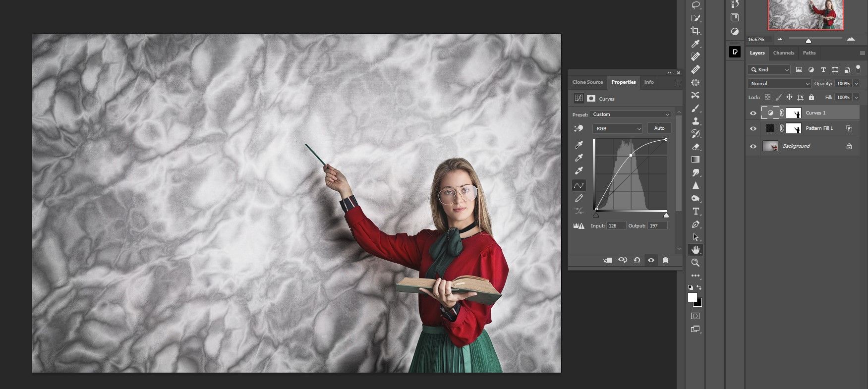
Task: Switch to the Channels tab
Action: click(x=783, y=53)
